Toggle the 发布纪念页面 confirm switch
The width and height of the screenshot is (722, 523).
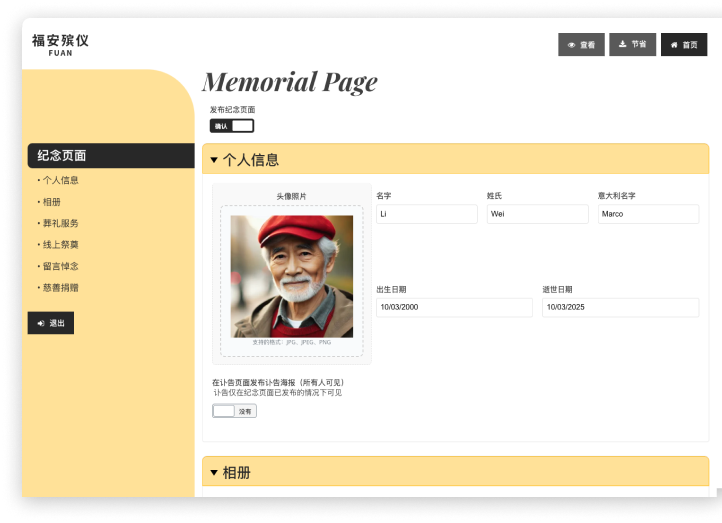click(x=231, y=126)
